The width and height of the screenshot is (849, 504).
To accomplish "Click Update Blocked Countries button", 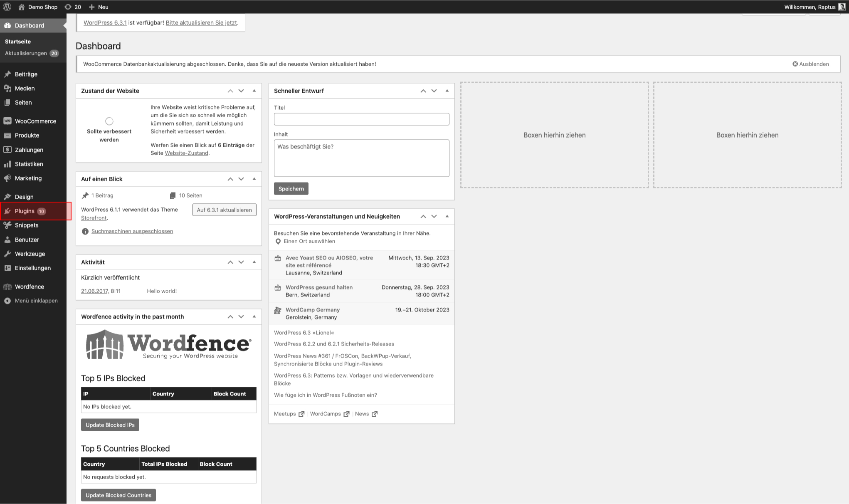I will (x=118, y=495).
